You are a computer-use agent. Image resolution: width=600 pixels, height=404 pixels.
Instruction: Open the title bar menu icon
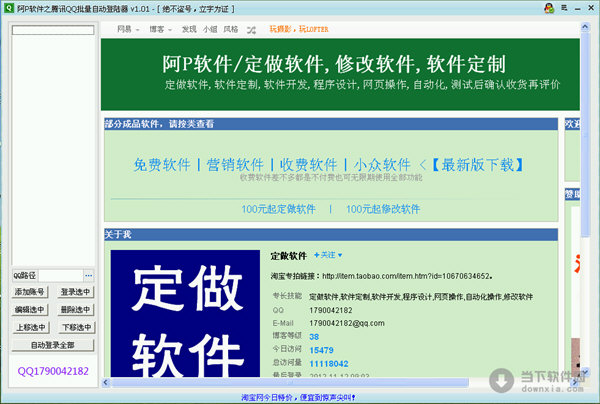click(x=564, y=8)
